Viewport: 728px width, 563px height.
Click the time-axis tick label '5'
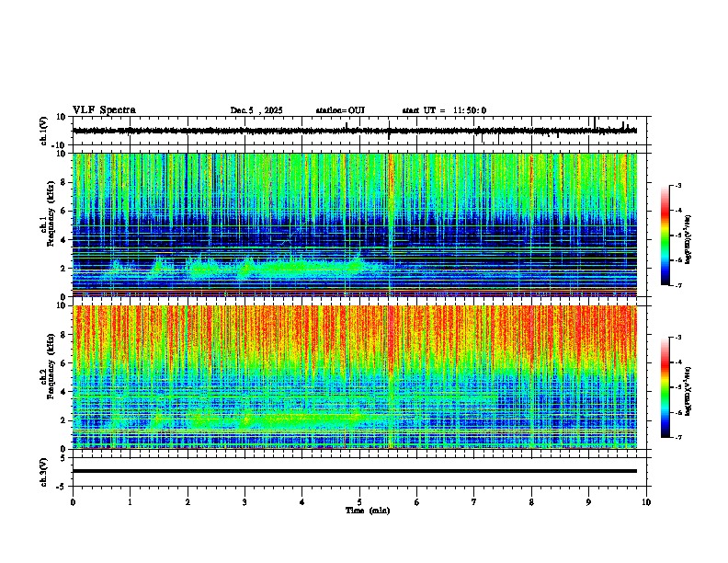tap(359, 502)
